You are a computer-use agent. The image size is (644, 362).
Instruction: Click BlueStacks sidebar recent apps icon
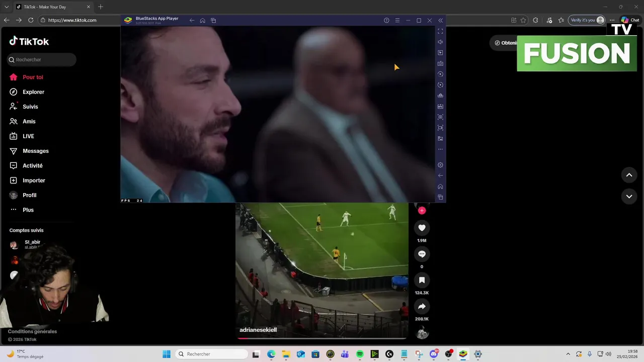(440, 197)
